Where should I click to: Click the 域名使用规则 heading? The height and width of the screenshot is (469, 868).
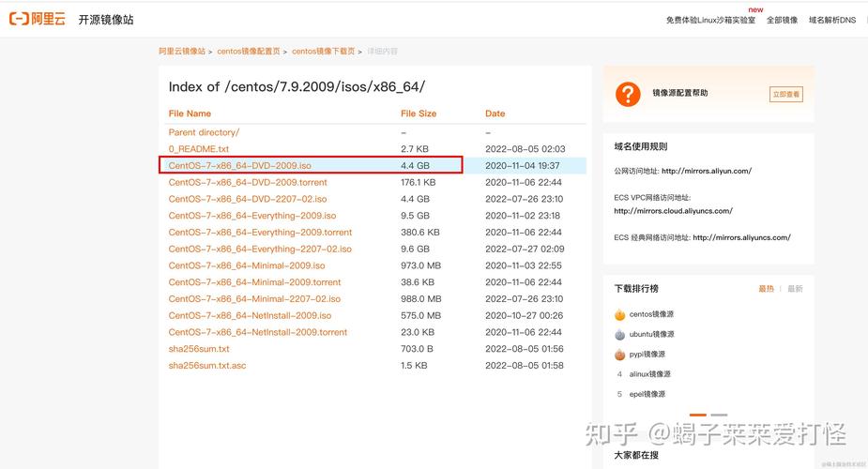(x=641, y=146)
